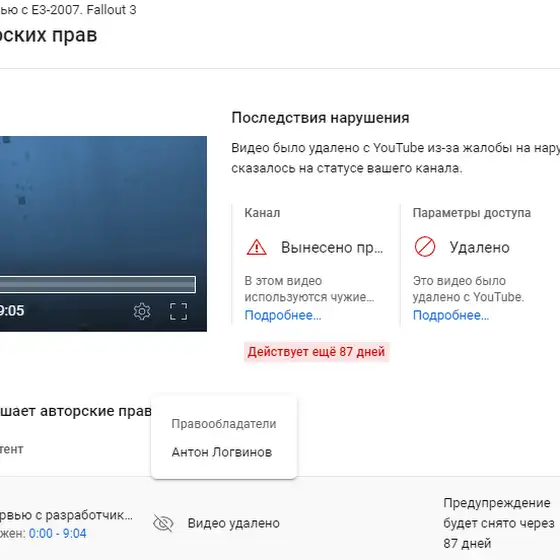Click the Последствия нарушения heading
The height and width of the screenshot is (560, 560).
tap(320, 118)
